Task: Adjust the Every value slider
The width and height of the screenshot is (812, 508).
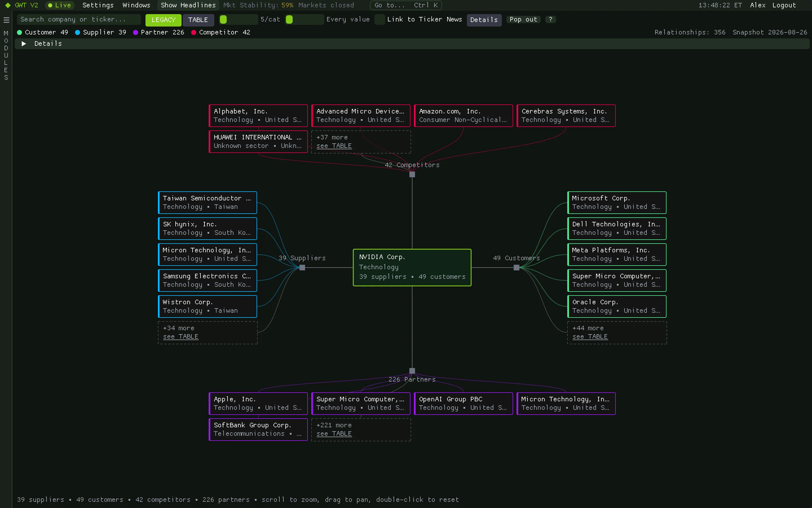Action: 304,19
